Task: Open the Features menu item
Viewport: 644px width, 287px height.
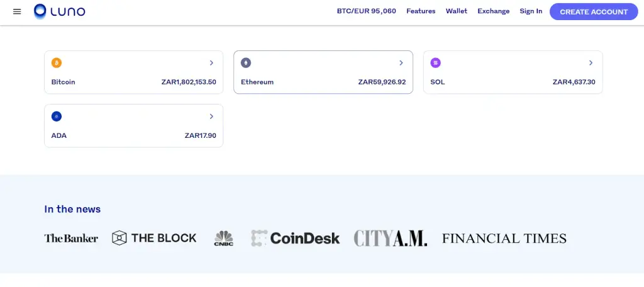Action: coord(421,11)
